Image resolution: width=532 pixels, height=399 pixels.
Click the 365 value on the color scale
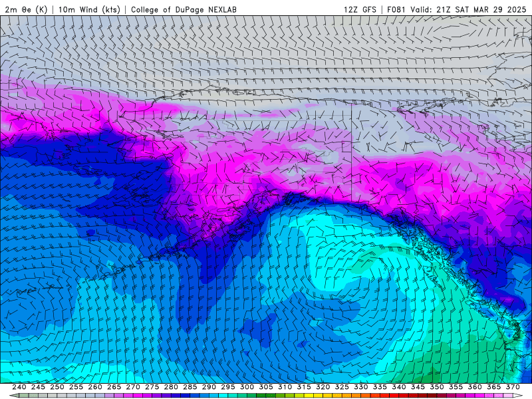(494, 387)
